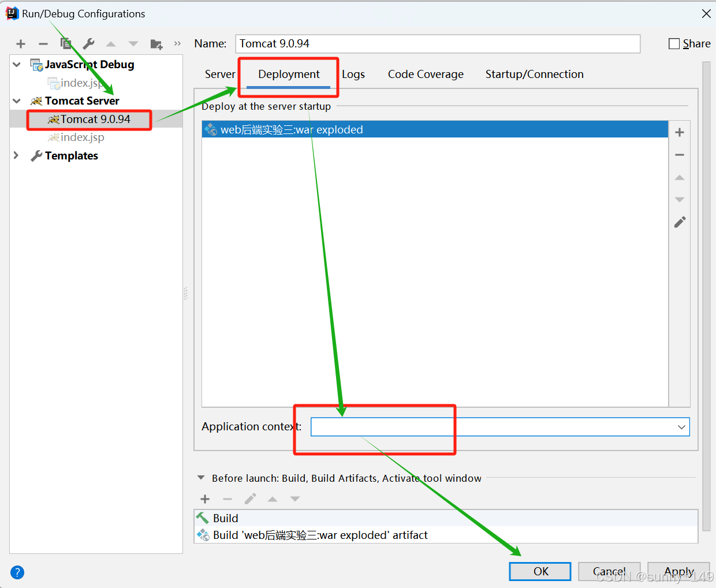Create new configuration folder
The image size is (716, 588).
156,44
